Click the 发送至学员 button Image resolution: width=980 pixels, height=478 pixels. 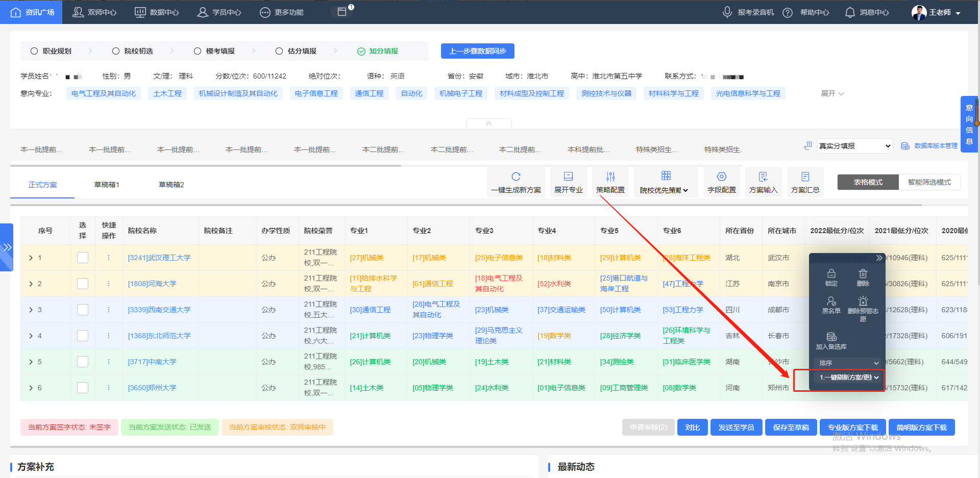(736, 427)
